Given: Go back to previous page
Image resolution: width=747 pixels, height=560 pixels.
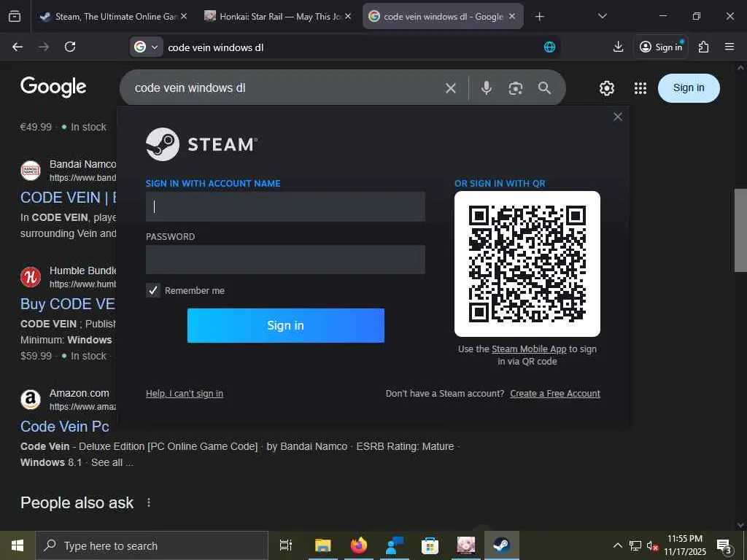Looking at the screenshot, I should 18,47.
